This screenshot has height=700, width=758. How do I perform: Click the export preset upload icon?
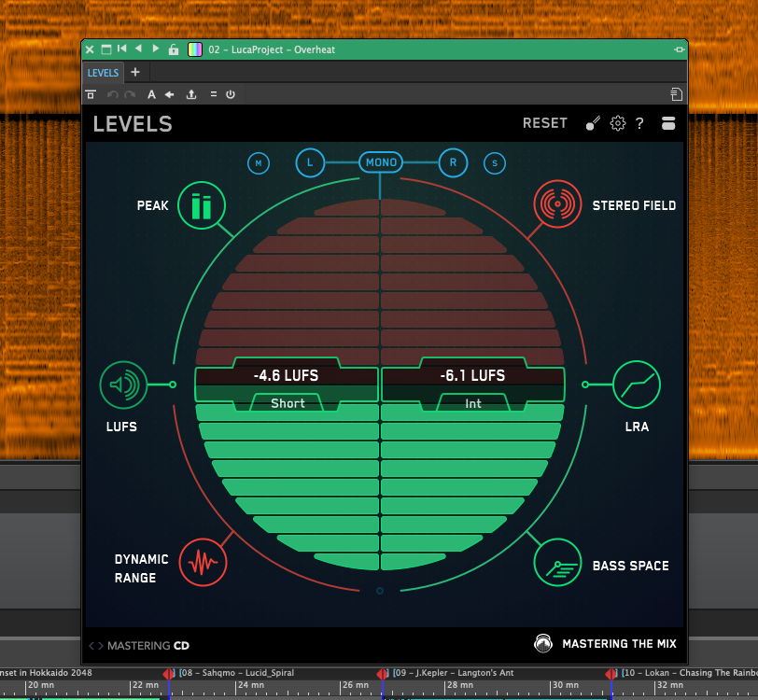point(191,94)
